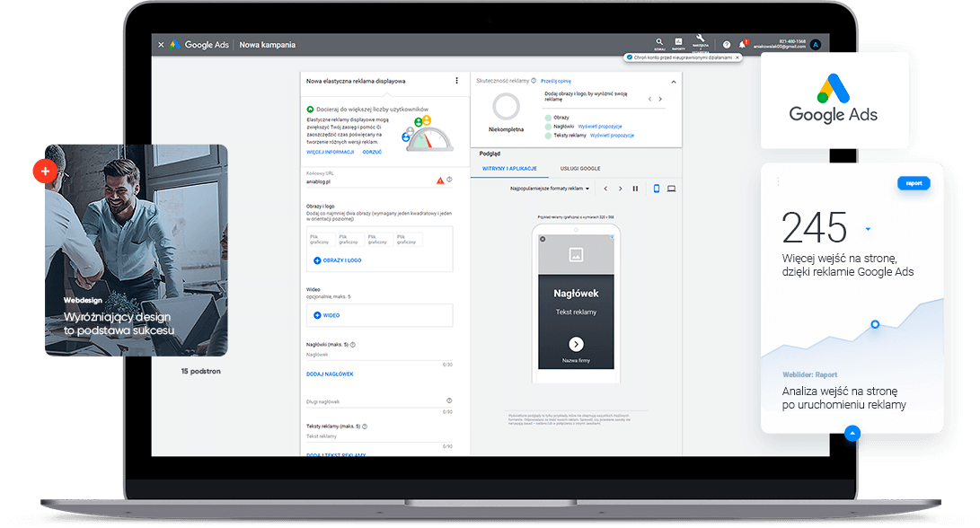Image resolution: width=980 pixels, height=528 pixels.
Task: Click the image placeholder in the phone preview
Action: coord(577,254)
